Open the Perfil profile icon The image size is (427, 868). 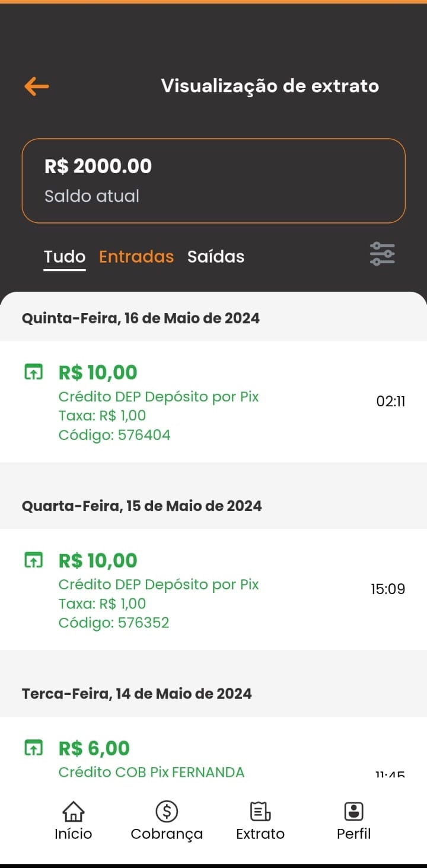coord(353,812)
